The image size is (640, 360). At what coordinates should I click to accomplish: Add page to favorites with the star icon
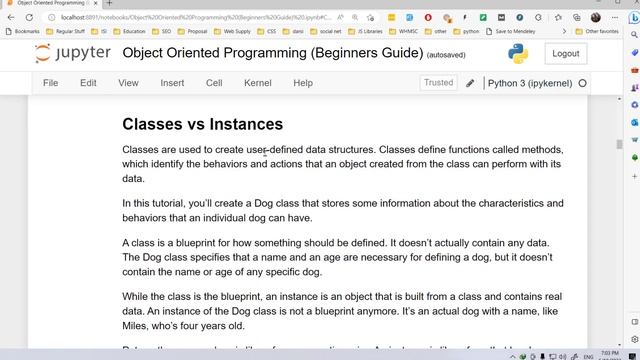371,18
